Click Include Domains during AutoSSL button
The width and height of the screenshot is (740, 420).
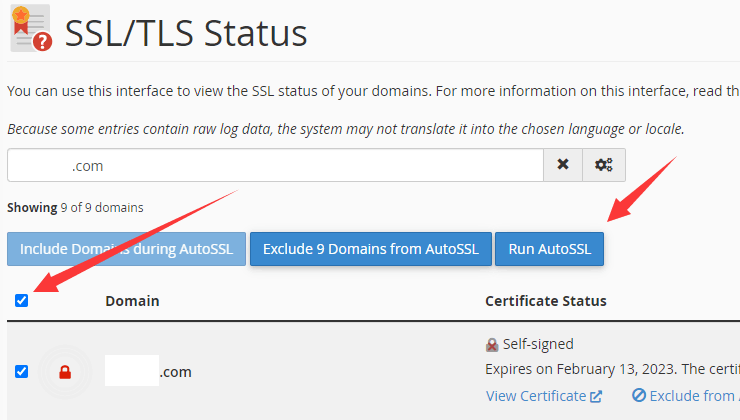coord(126,249)
